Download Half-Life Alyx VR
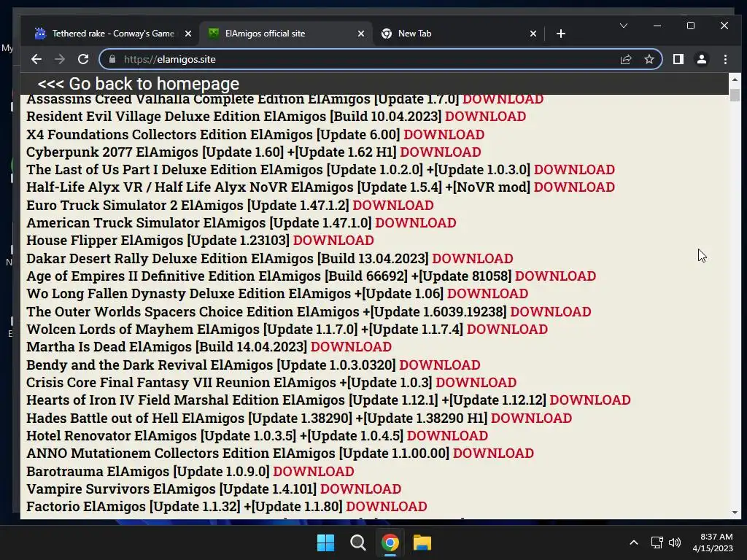The height and width of the screenshot is (560, 747). point(574,187)
